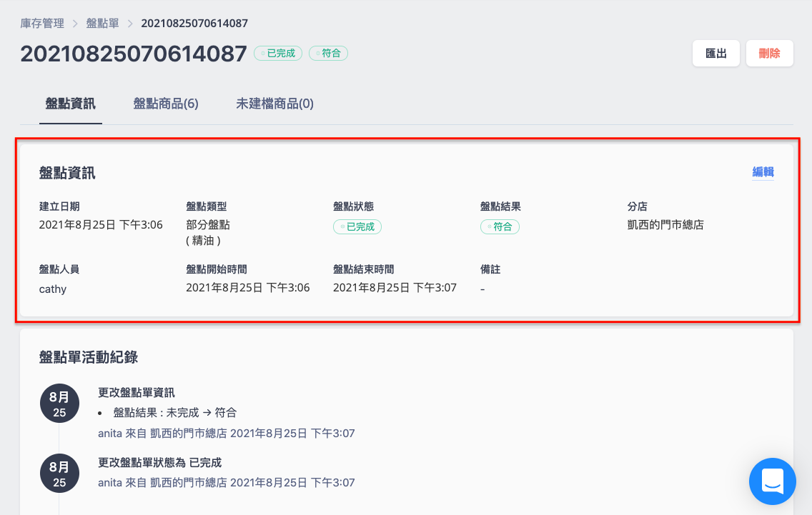Click the 已完成 badge beside the title number
This screenshot has height=515, width=812.
278,54
